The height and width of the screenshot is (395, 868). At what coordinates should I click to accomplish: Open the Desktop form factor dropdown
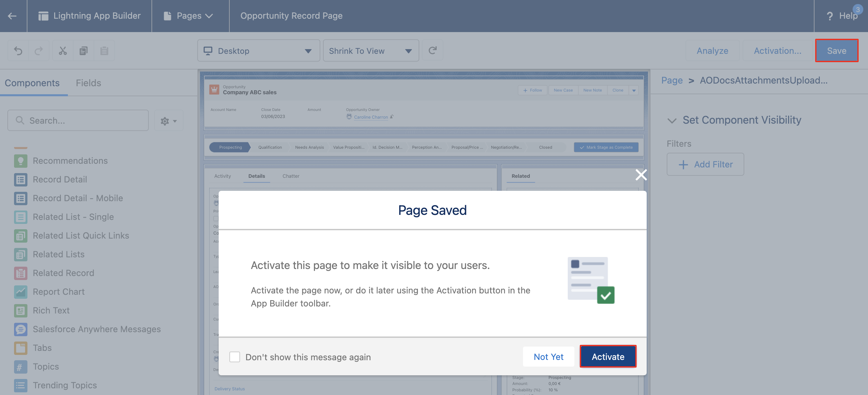(258, 51)
